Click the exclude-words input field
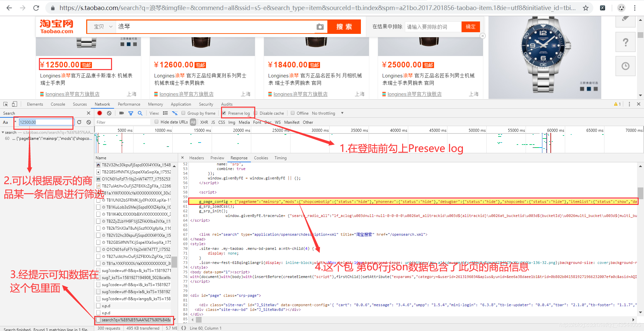The width and height of the screenshot is (644, 331). point(433,27)
